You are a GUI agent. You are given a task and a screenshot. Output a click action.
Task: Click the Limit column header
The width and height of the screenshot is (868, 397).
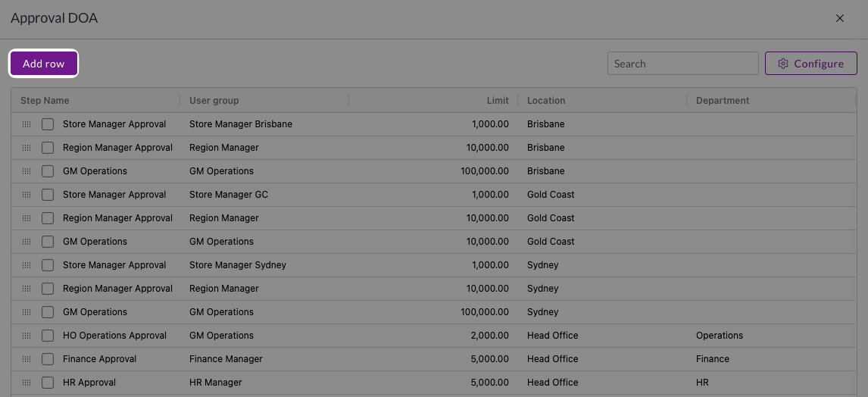(498, 101)
